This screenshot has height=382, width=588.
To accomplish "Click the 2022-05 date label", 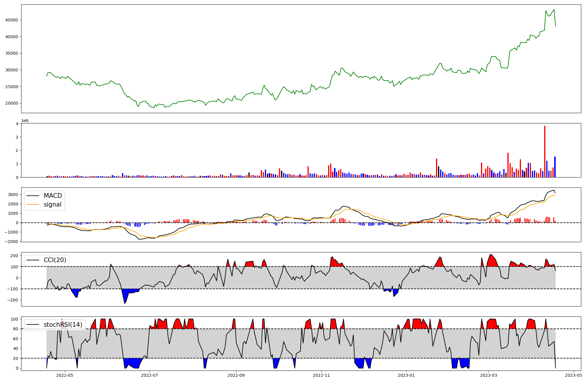I will [x=64, y=375].
